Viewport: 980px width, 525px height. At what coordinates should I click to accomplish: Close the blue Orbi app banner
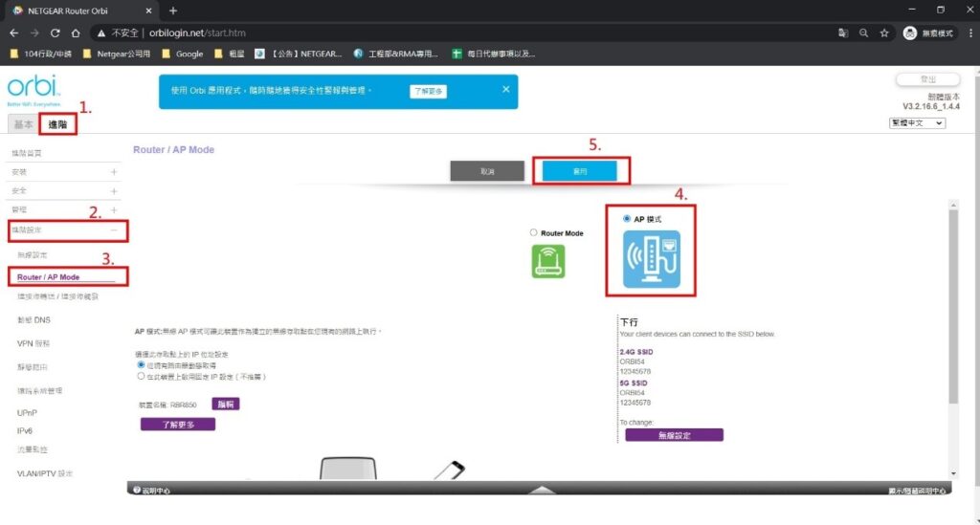click(x=506, y=89)
